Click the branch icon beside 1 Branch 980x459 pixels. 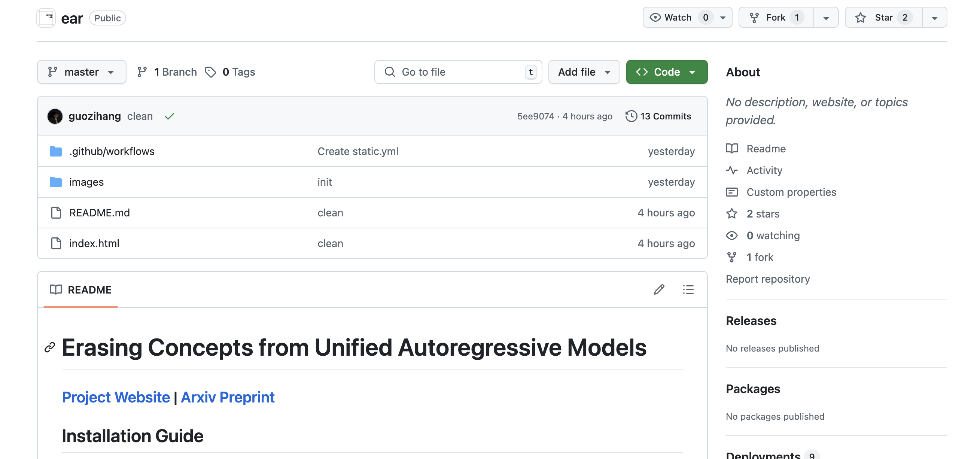(x=142, y=72)
